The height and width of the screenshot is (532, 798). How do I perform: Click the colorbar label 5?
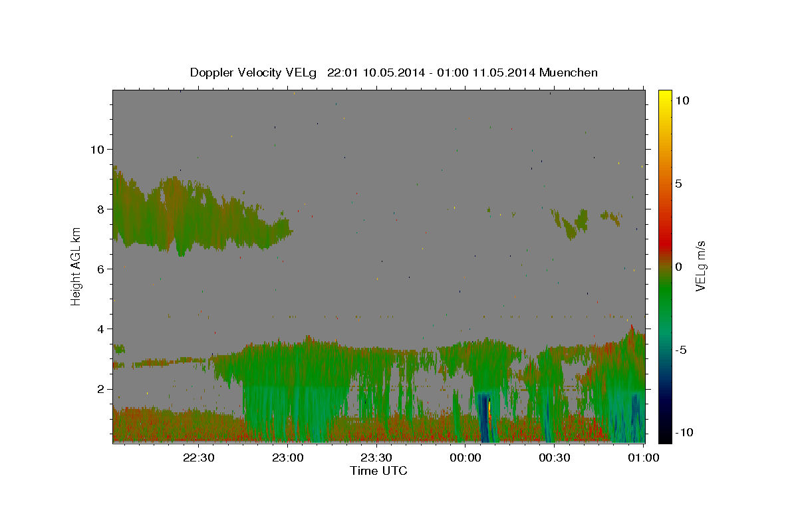678,184
